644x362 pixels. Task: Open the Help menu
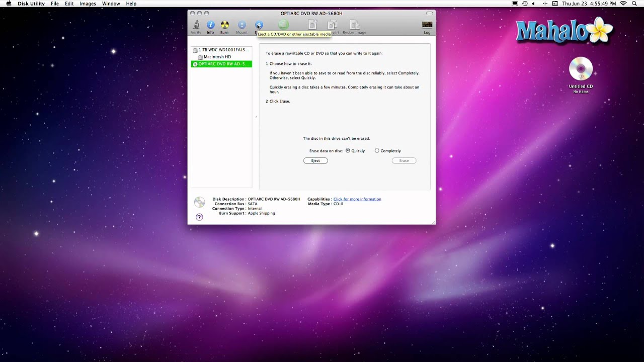131,4
